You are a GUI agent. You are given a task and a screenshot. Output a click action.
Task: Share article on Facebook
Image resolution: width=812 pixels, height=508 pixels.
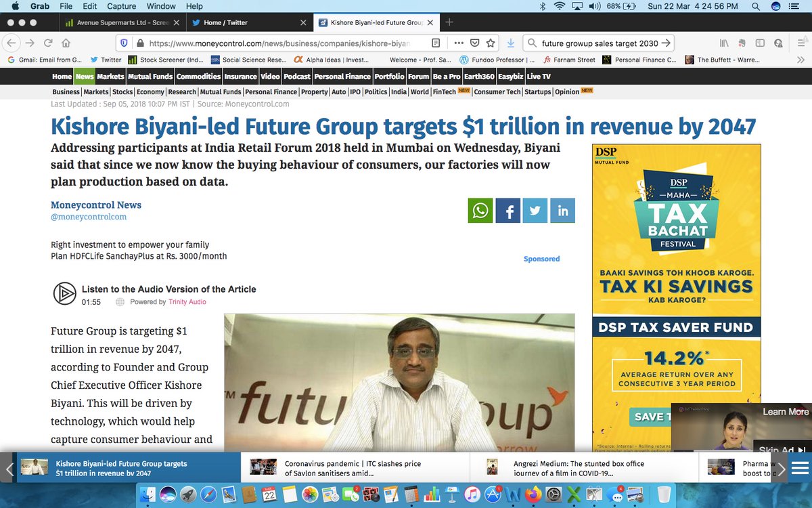[507, 211]
